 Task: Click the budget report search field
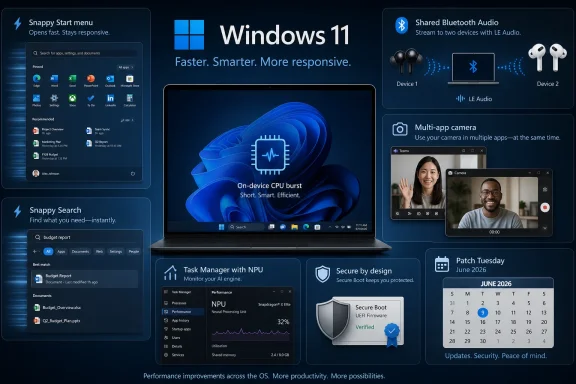coord(85,237)
